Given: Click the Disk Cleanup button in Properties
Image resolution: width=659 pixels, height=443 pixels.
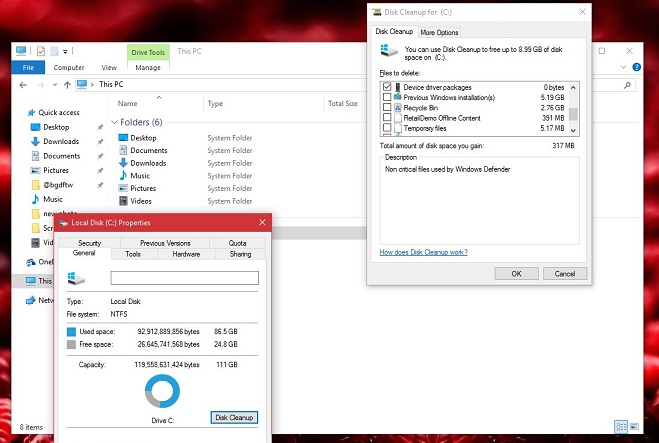Looking at the screenshot, I should coord(234,417).
